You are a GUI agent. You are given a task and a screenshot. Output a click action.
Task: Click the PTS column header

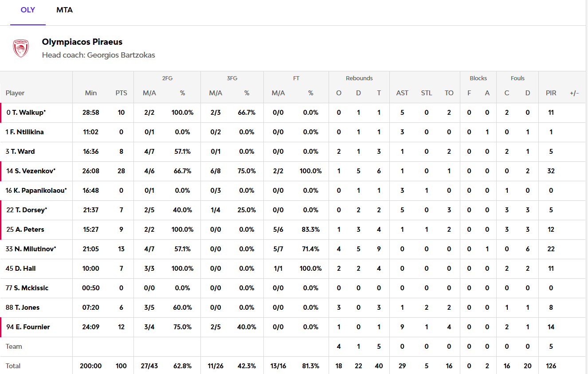coord(121,93)
